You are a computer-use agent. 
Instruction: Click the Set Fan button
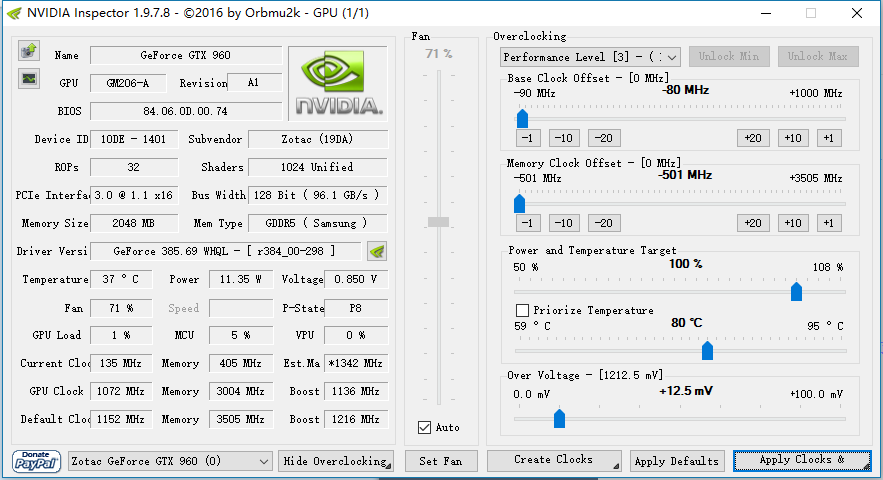click(441, 461)
